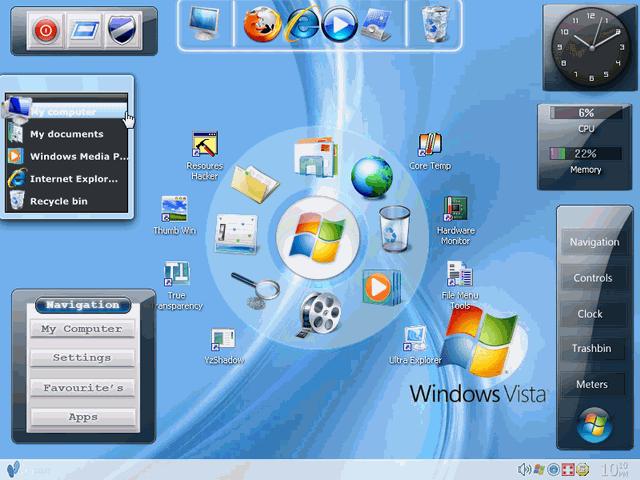
Task: Click the Windows logo at circle dock center
Action: [318, 238]
